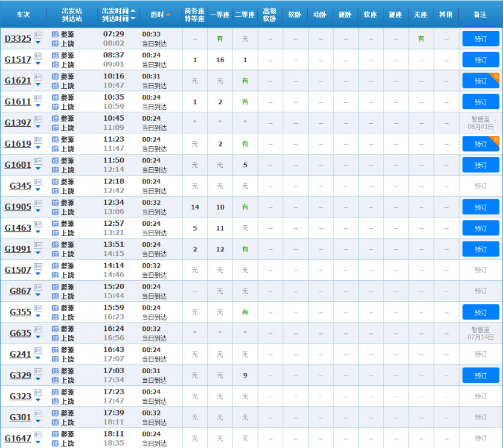Viewport: 503px width, 448px height.
Task: Click second class count 5 for G1601
Action: (245, 165)
